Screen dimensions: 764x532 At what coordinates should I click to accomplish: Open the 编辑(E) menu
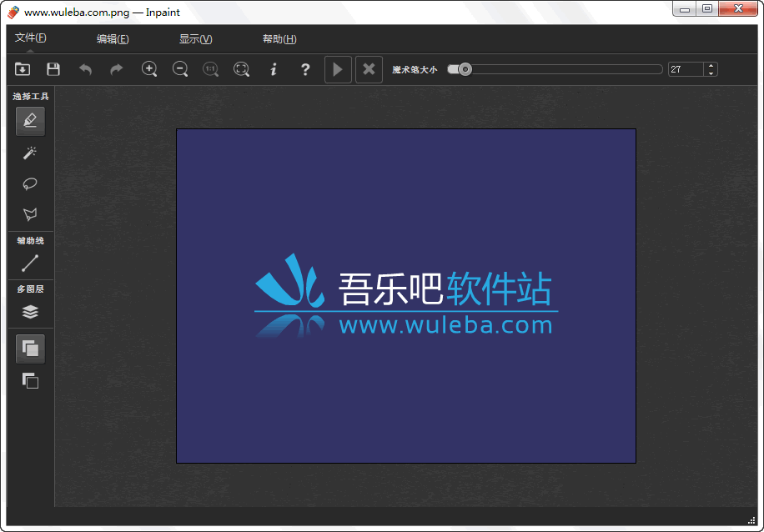(x=113, y=39)
